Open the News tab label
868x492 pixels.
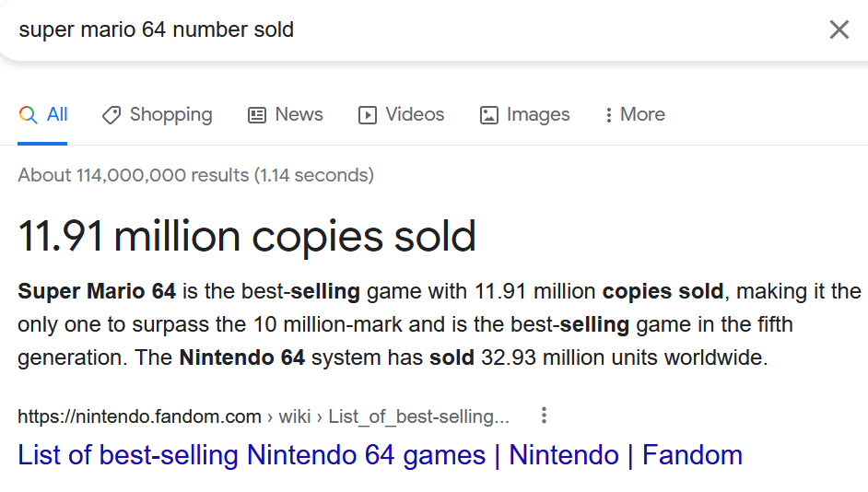coord(299,114)
